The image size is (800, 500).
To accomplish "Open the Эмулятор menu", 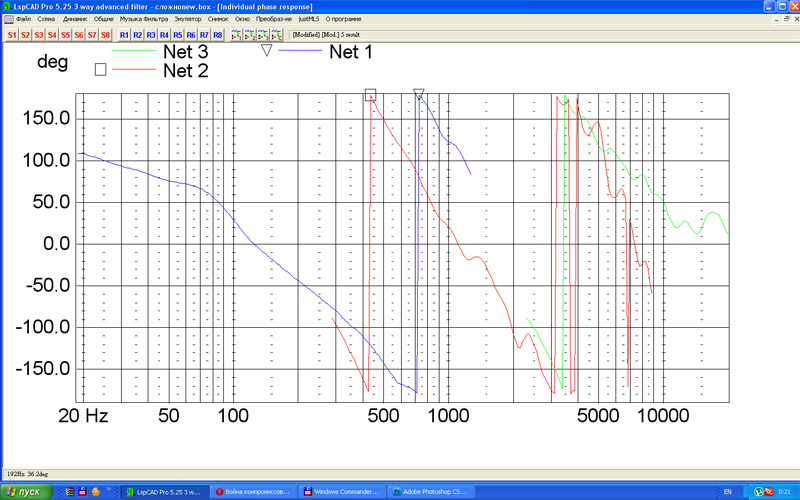I will point(188,19).
